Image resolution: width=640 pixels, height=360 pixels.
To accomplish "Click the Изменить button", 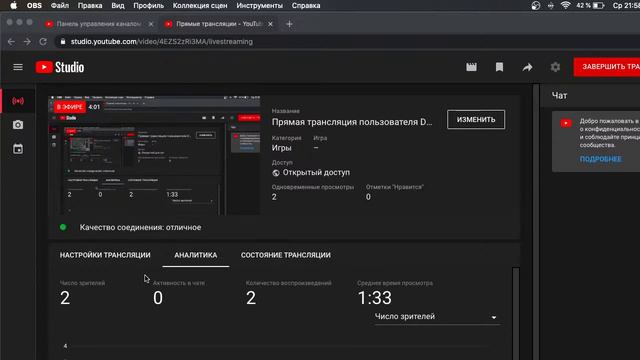I will [476, 120].
